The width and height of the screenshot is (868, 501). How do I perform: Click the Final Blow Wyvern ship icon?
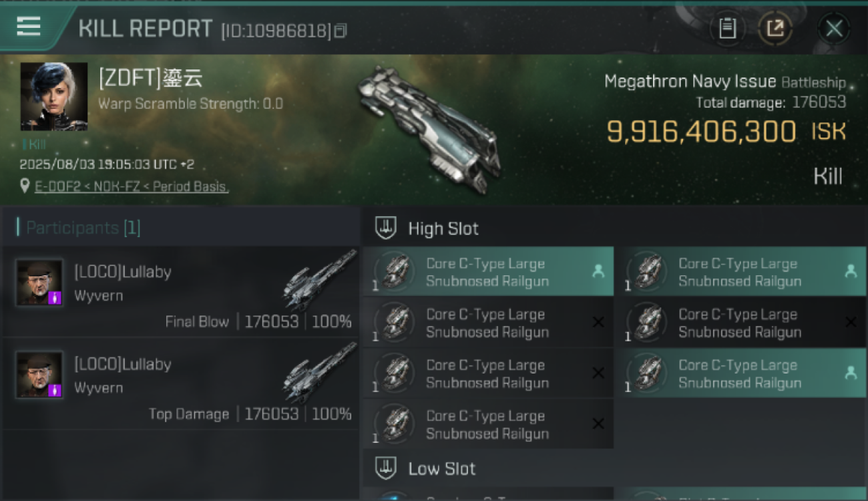point(320,281)
